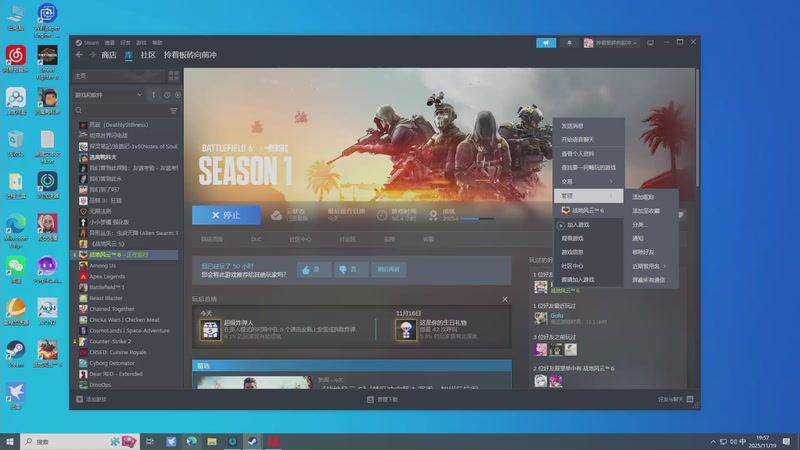Image resolution: width=800 pixels, height=450 pixels.
Task: Switch to the 商店 tab
Action: point(109,55)
